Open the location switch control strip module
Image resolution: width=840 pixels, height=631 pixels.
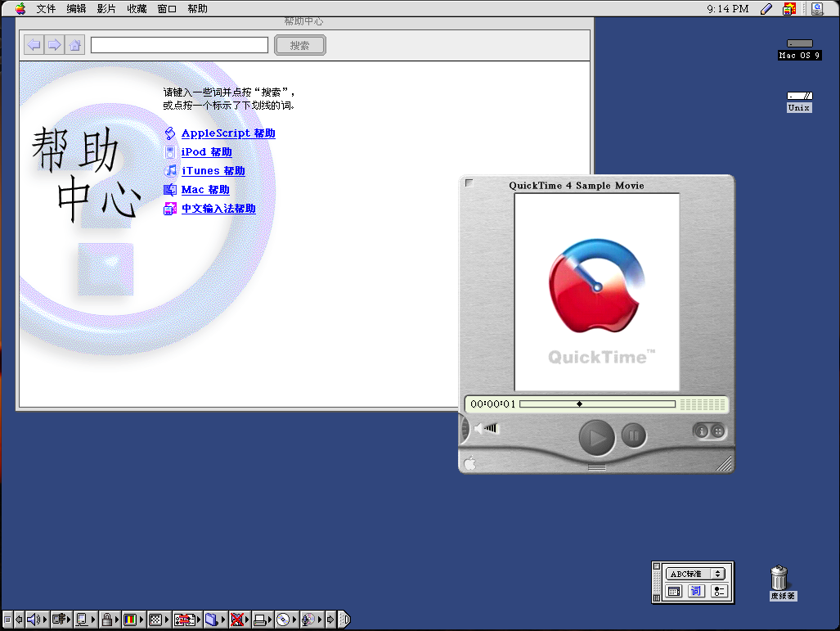pos(187,620)
